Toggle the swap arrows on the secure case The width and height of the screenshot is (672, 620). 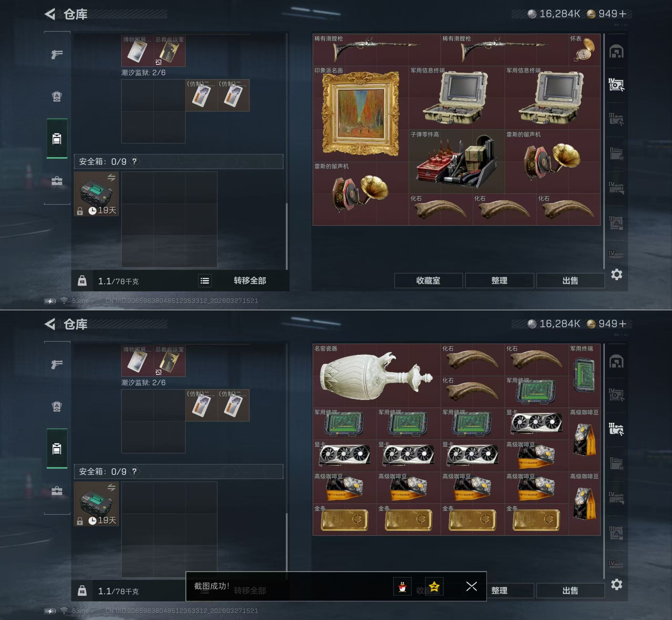(x=111, y=177)
